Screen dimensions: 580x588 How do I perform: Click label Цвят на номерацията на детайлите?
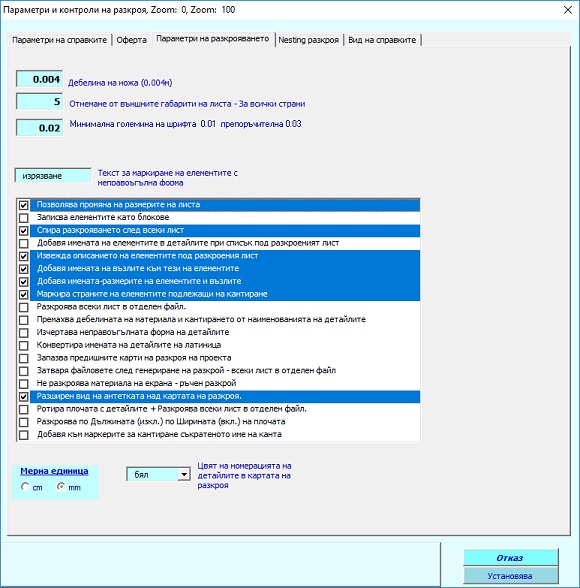point(244,476)
